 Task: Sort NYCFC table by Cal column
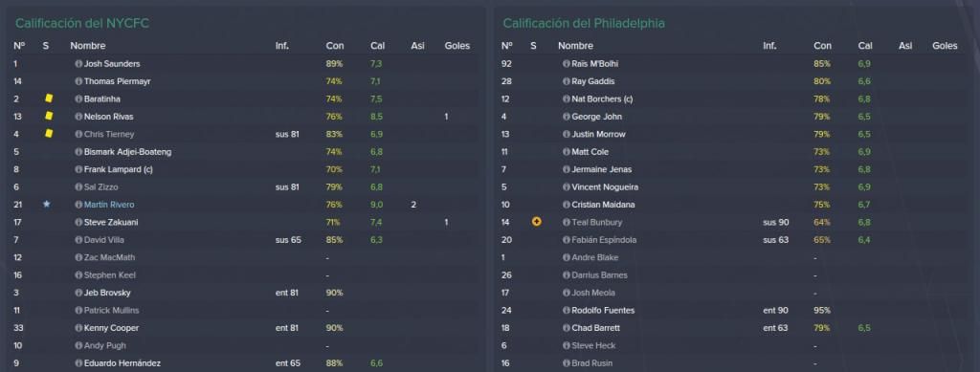click(377, 46)
